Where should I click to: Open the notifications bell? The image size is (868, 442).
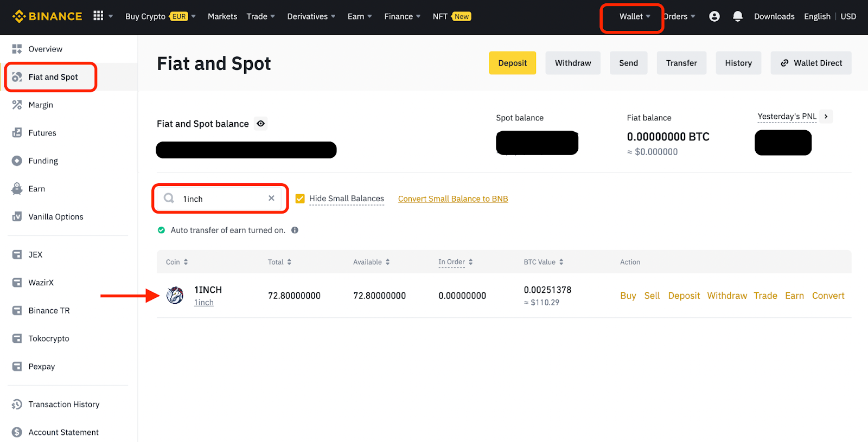point(737,16)
